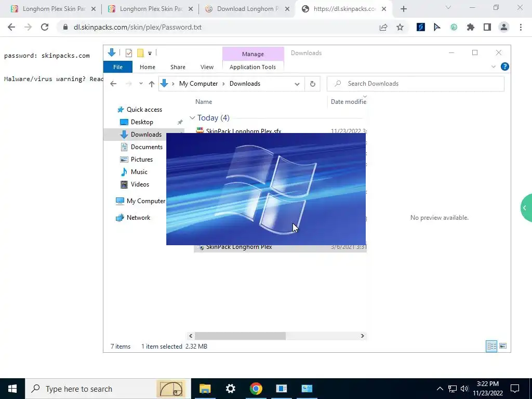The height and width of the screenshot is (399, 532).
Task: Open Explorer Help question mark icon
Action: click(x=505, y=66)
